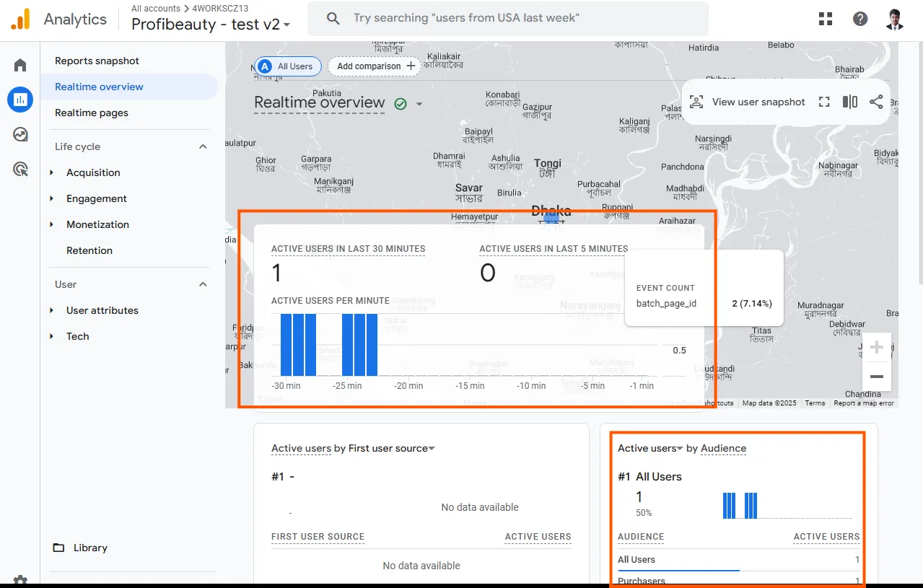
Task: Click the edit comparisons icon
Action: tap(850, 102)
